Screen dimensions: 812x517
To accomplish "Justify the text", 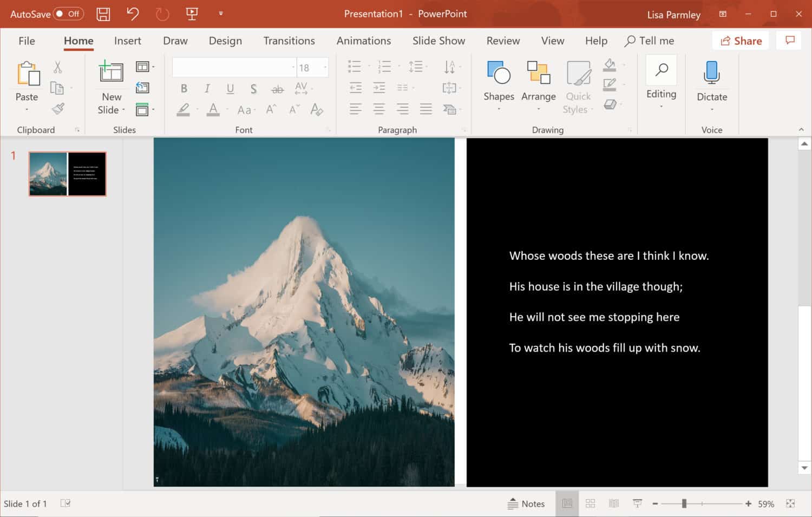I will pos(426,109).
